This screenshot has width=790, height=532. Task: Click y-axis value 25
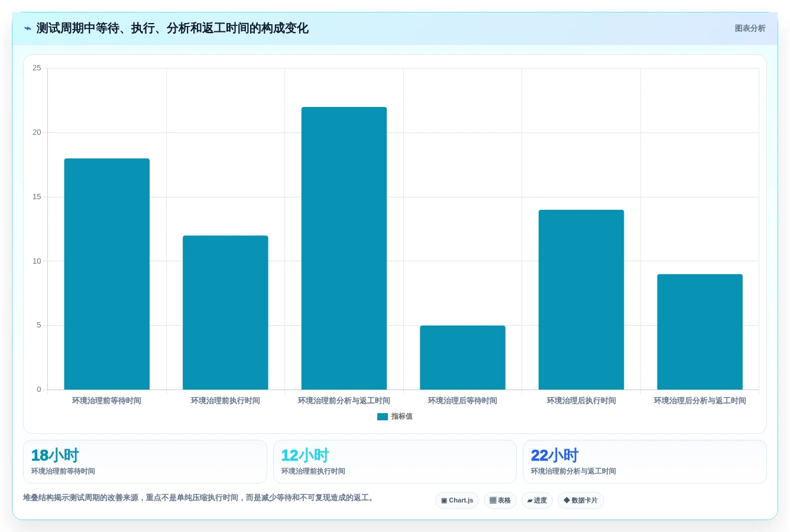click(x=37, y=68)
